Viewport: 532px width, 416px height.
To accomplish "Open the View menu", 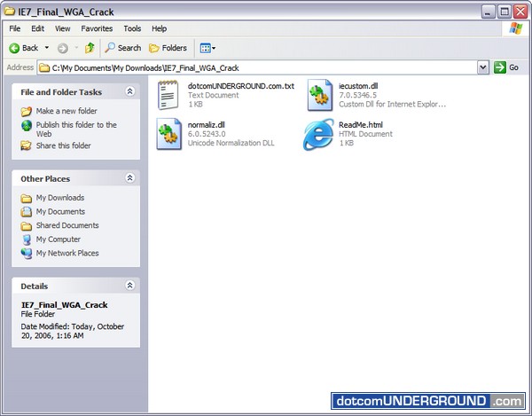I will (x=62, y=28).
